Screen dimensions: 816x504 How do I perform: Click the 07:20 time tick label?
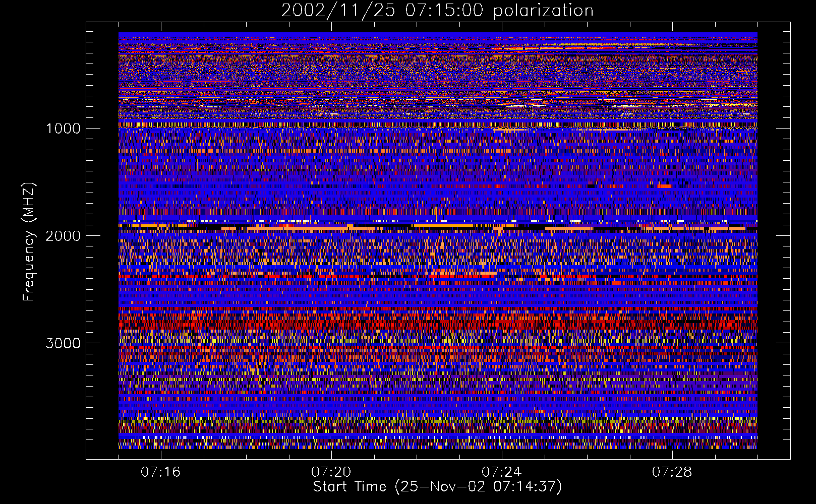(x=331, y=472)
